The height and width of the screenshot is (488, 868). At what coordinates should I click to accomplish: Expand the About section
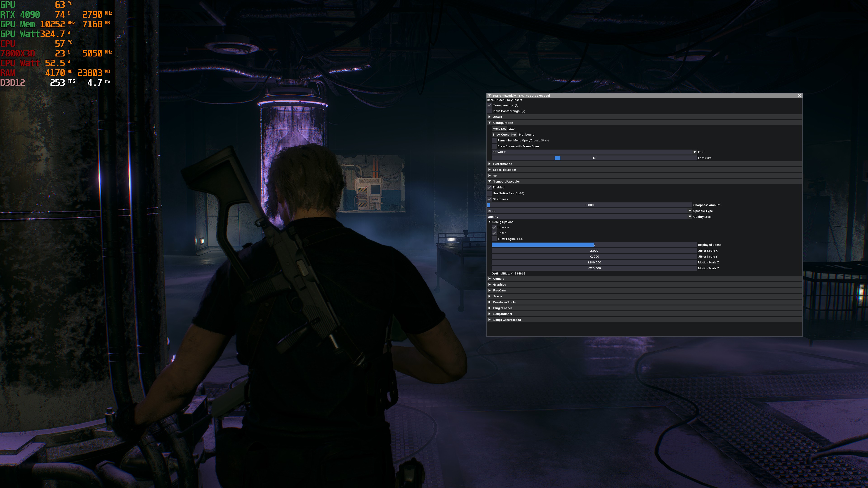[644, 117]
